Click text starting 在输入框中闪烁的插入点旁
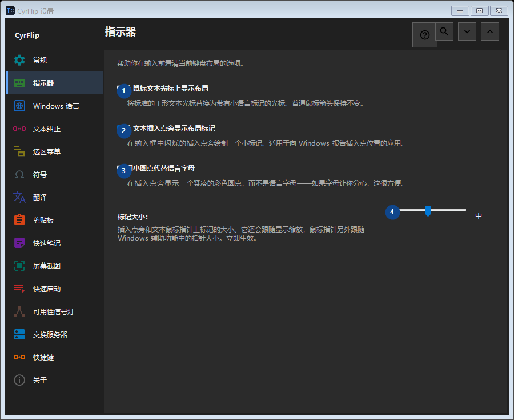 pos(266,143)
